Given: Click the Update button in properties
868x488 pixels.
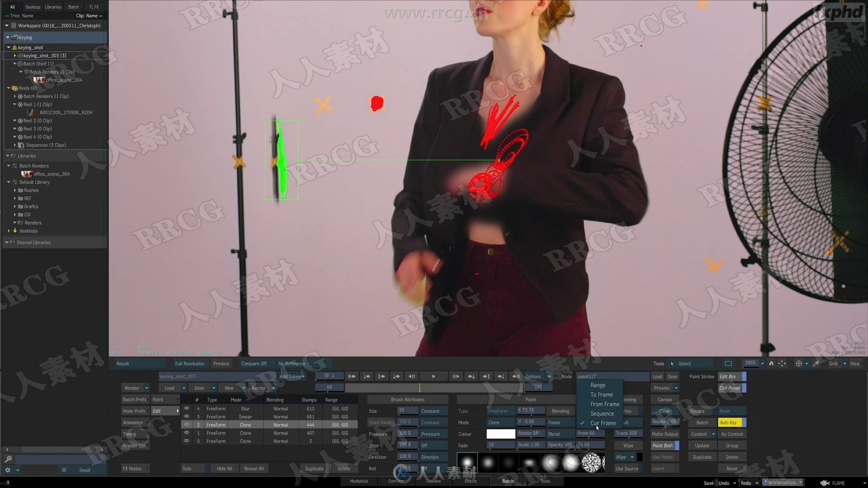Looking at the screenshot, I should (x=702, y=445).
